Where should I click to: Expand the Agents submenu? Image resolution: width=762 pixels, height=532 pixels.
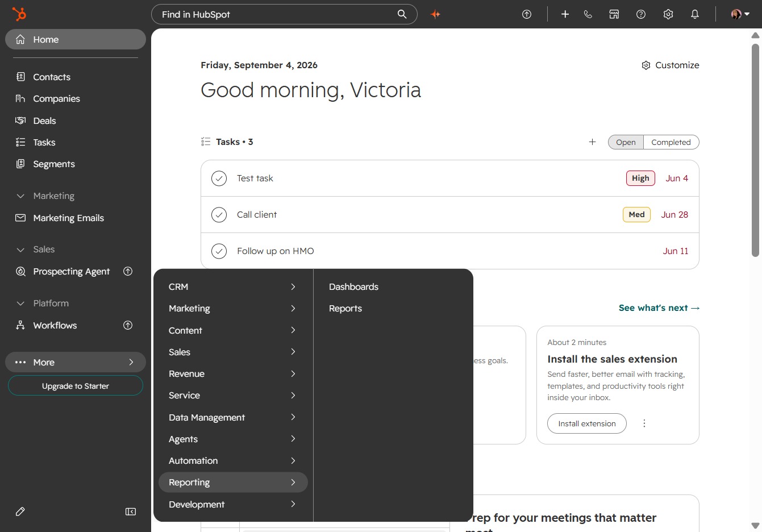click(x=233, y=439)
